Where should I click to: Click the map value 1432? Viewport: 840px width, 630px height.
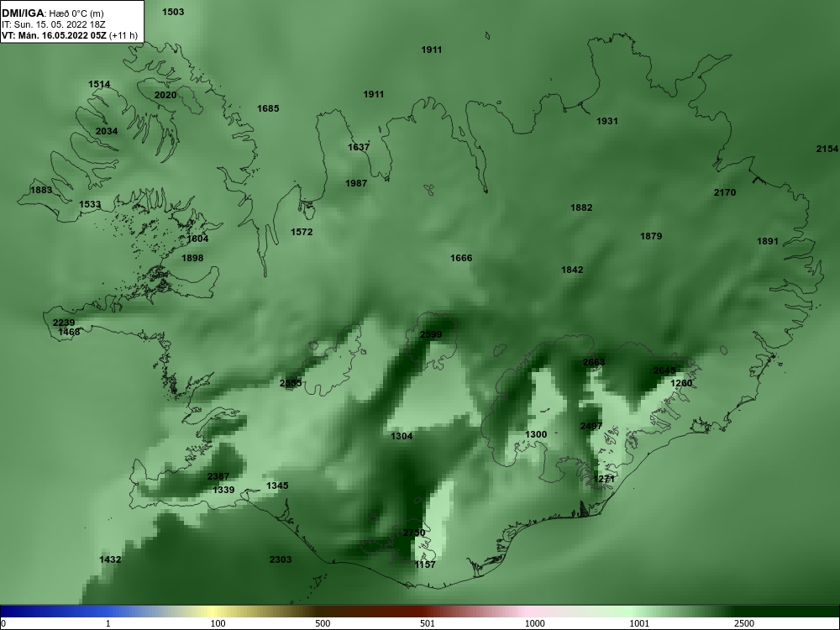pyautogui.click(x=110, y=559)
